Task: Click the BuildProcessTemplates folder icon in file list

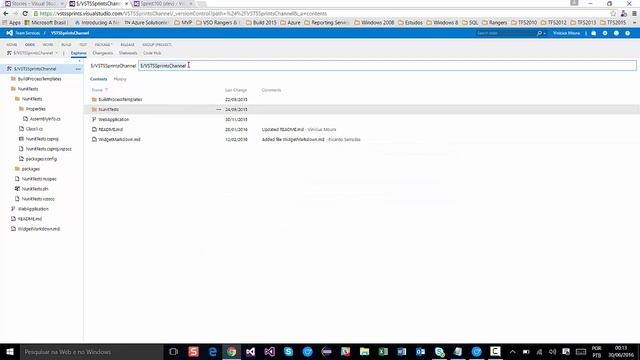Action: pos(94,100)
